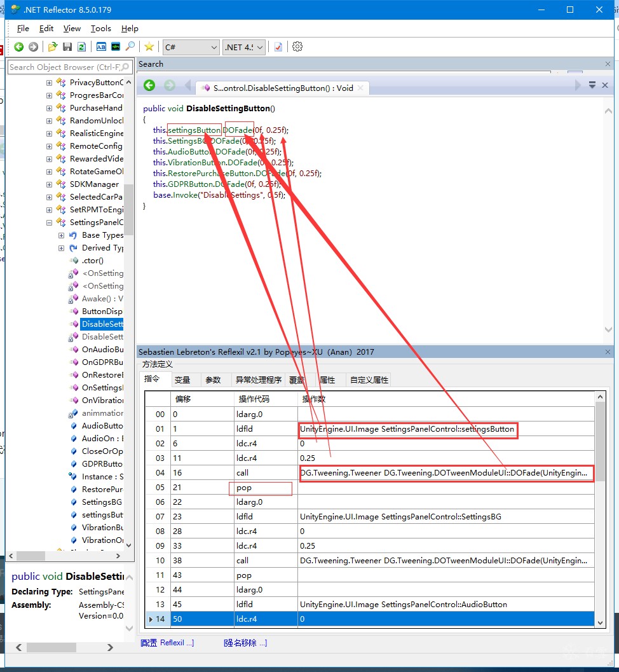619x672 pixels.
Task: Click the PrivacyButton class icon in tree
Action: click(x=61, y=82)
